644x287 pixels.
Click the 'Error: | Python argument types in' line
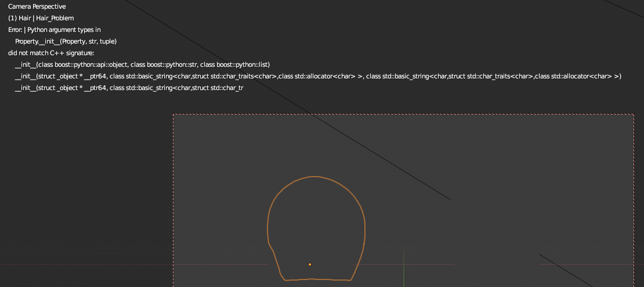click(55, 30)
